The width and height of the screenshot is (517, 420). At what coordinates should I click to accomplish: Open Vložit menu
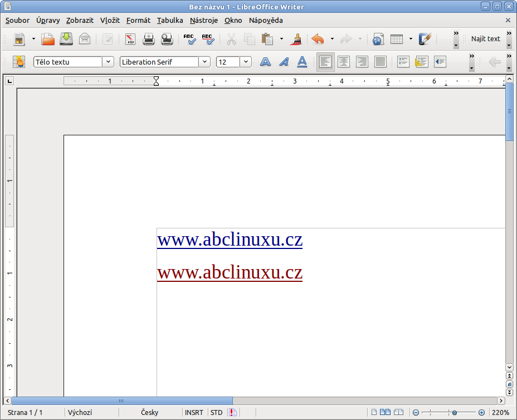point(110,21)
